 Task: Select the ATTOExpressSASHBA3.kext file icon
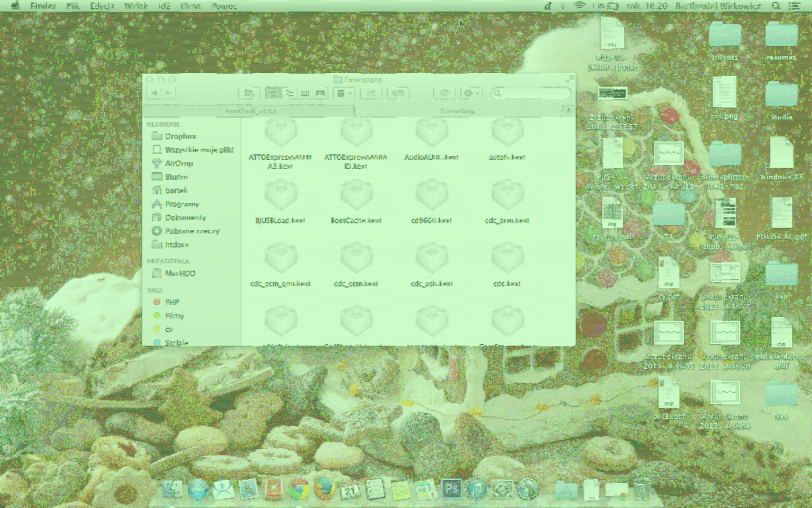[280, 134]
